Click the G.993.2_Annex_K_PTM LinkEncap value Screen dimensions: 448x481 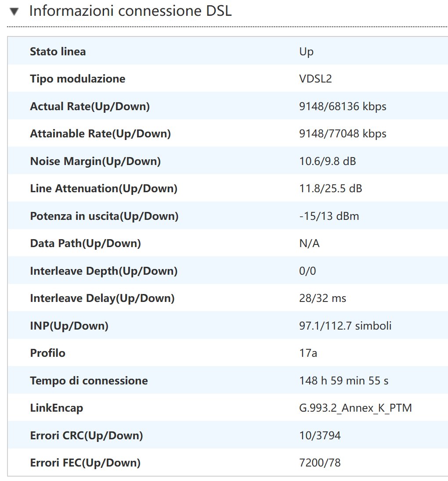tap(355, 408)
